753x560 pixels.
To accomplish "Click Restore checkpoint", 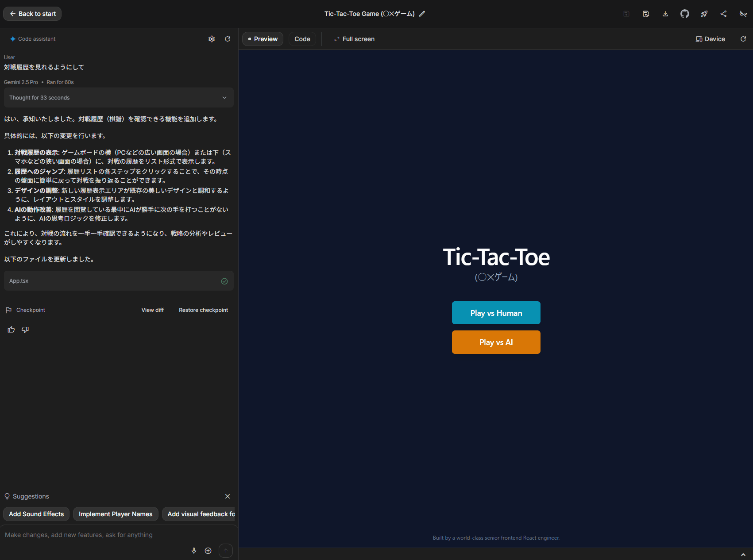I will [204, 310].
